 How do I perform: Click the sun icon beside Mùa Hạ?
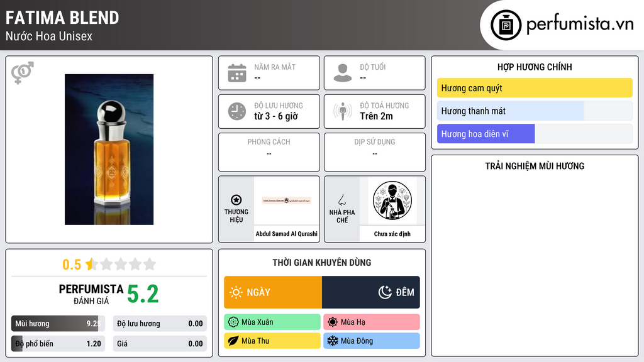pos(333,322)
